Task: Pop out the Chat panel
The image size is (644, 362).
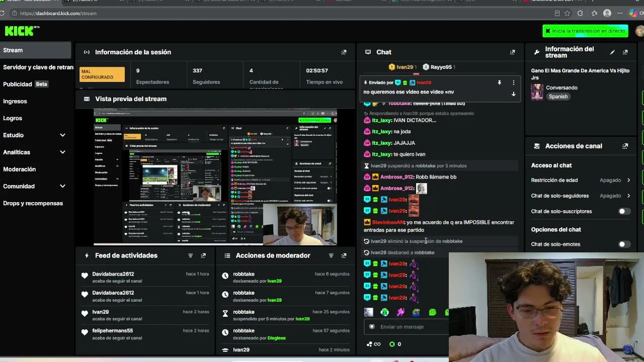Action: point(513,52)
